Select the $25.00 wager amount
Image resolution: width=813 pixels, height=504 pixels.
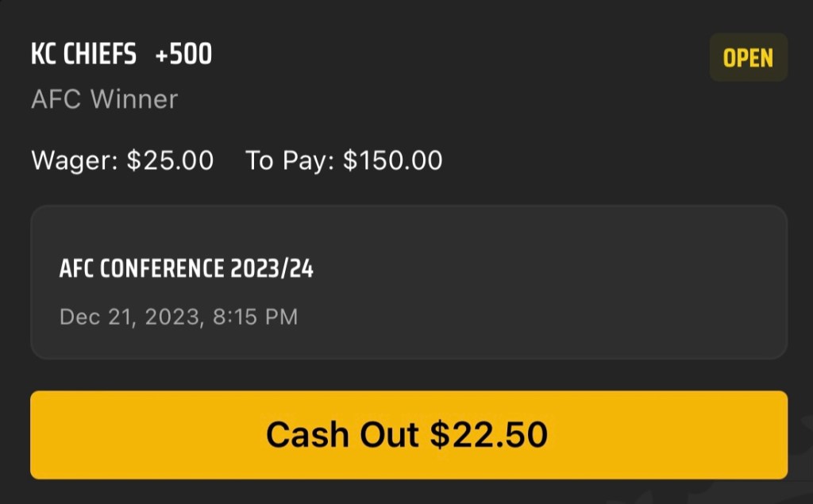pyautogui.click(x=170, y=160)
